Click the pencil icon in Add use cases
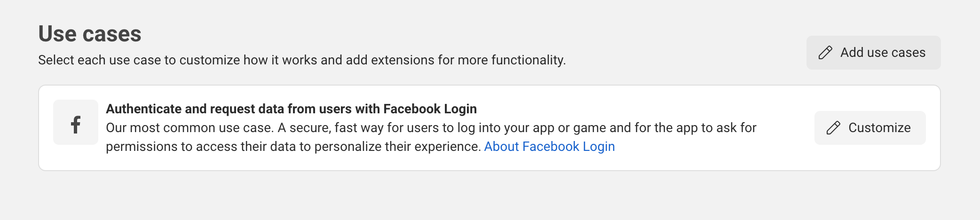 [x=825, y=53]
